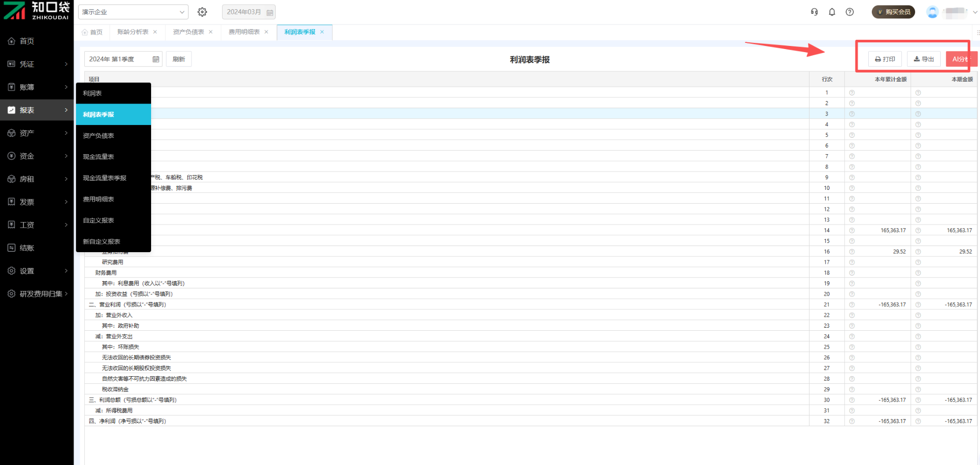Click calendar icon in quarter selector
Screen dimensions: 980x465
pyautogui.click(x=156, y=59)
